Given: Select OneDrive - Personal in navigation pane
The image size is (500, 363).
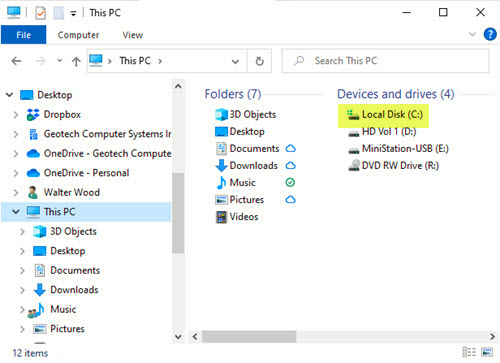Looking at the screenshot, I should (86, 173).
